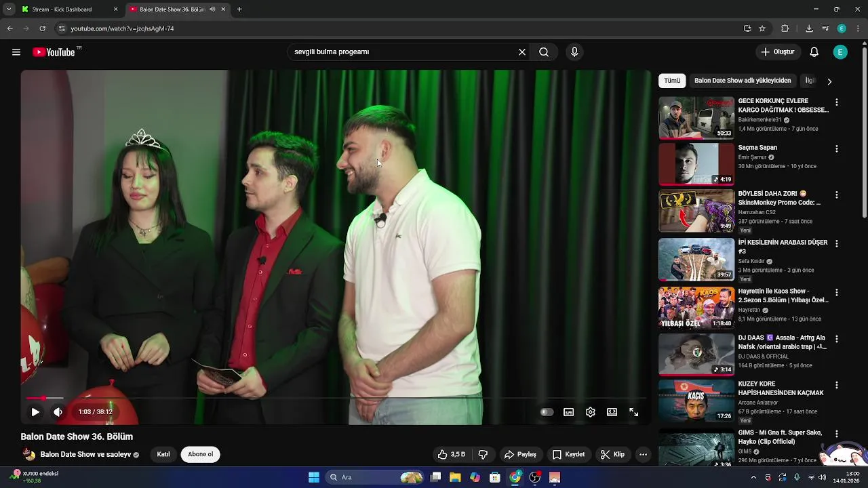
Task: Dislike the video
Action: [484, 455]
